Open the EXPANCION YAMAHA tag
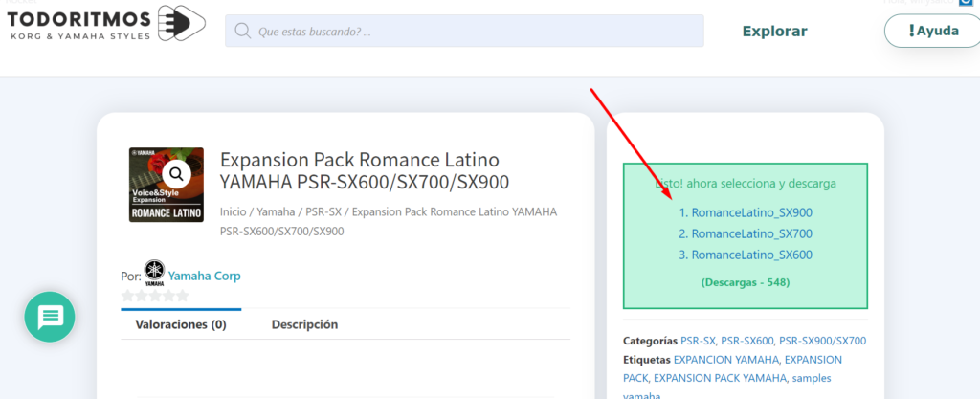980x399 pixels. coord(726,360)
